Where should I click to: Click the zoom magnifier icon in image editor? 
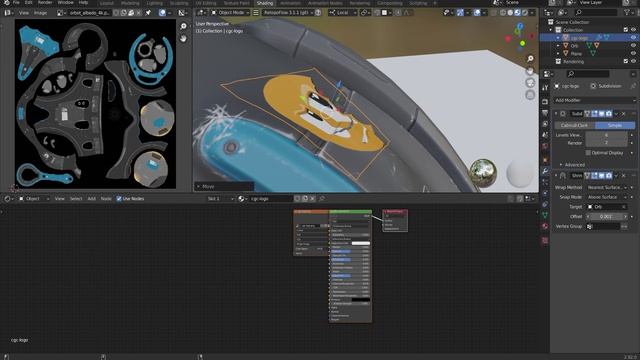(183, 27)
